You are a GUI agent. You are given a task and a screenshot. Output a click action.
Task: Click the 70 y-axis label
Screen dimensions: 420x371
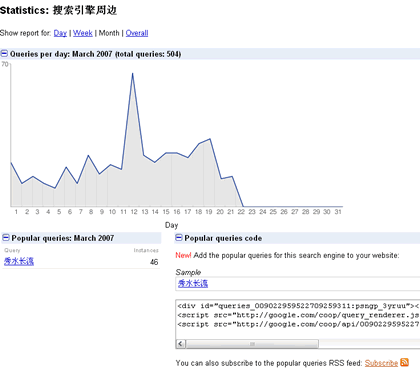[x=5, y=64]
